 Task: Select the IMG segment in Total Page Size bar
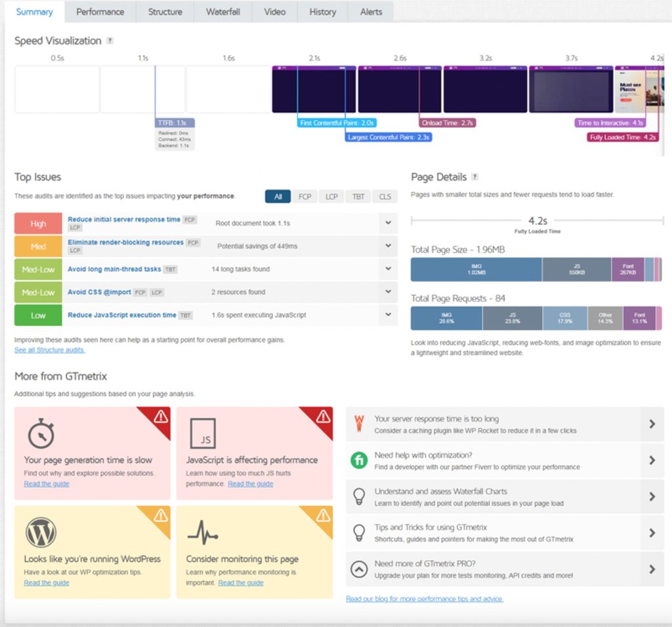476,269
